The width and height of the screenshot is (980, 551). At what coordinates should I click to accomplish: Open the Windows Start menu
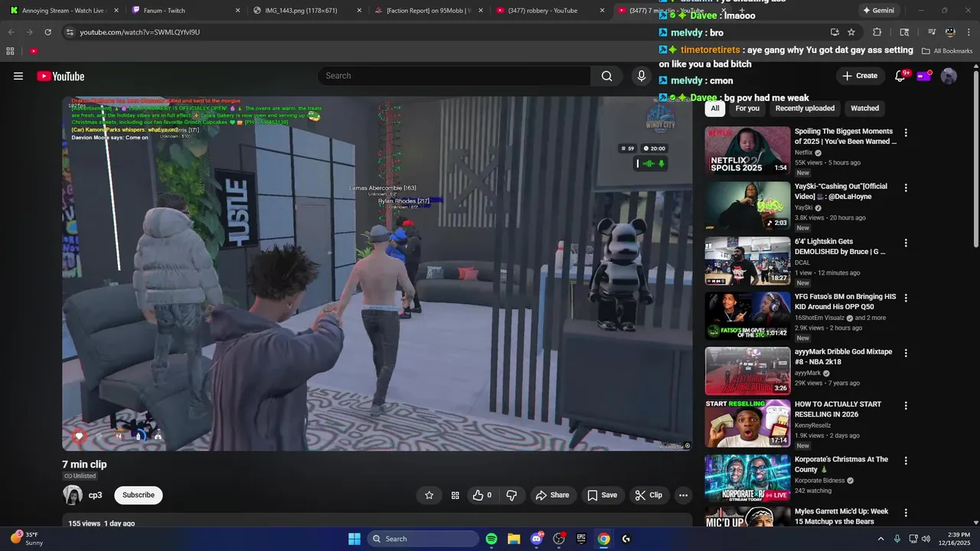click(354, 539)
